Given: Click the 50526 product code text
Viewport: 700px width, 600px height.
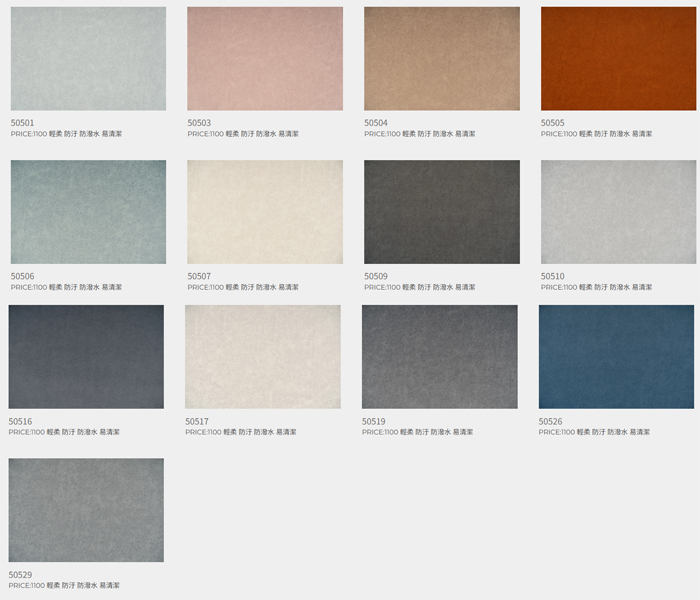Looking at the screenshot, I should click(551, 422).
